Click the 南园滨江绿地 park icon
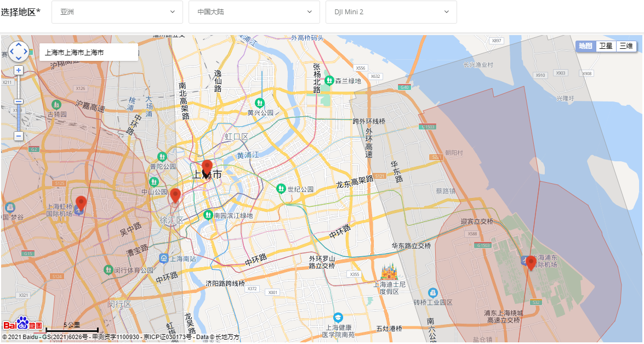The image size is (644, 344). tap(208, 215)
